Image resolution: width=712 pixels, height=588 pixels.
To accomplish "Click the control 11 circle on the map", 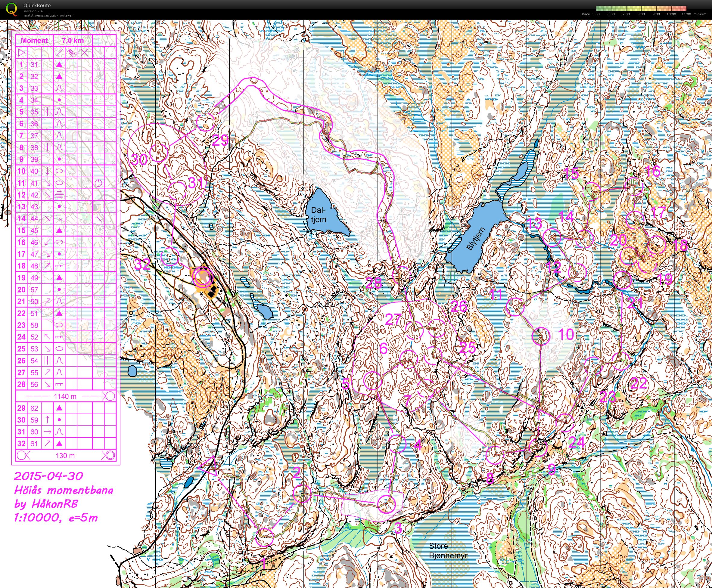I will pos(515,307).
